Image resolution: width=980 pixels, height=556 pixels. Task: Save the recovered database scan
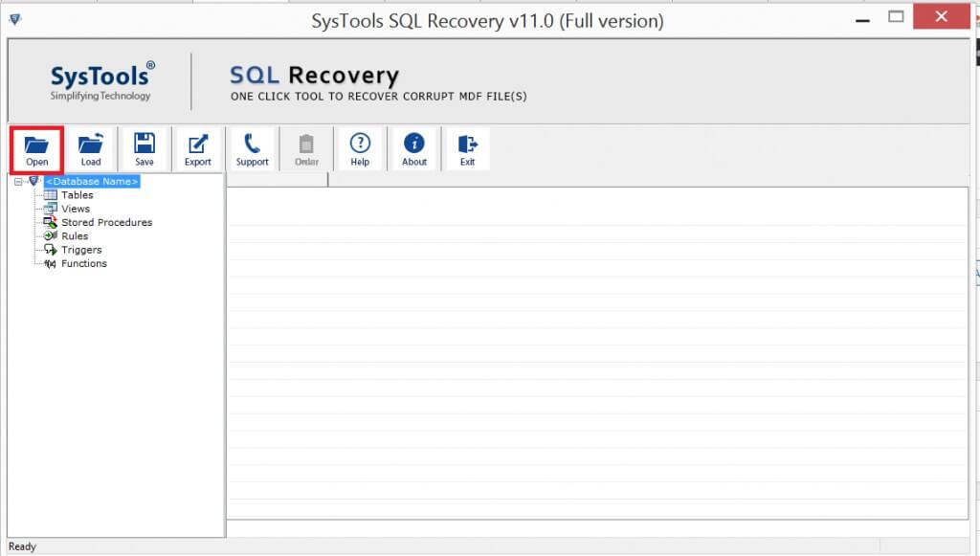(x=144, y=146)
